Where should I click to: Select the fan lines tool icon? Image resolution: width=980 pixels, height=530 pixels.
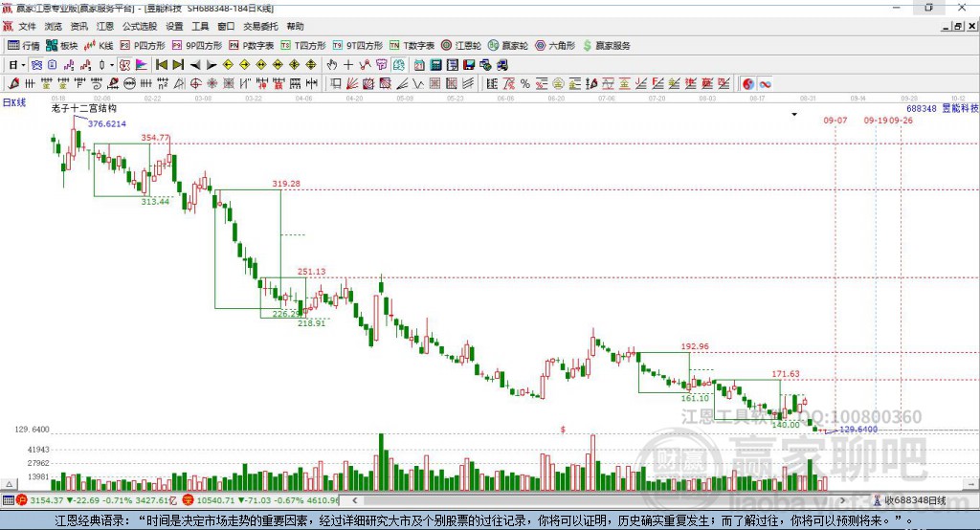[352, 83]
